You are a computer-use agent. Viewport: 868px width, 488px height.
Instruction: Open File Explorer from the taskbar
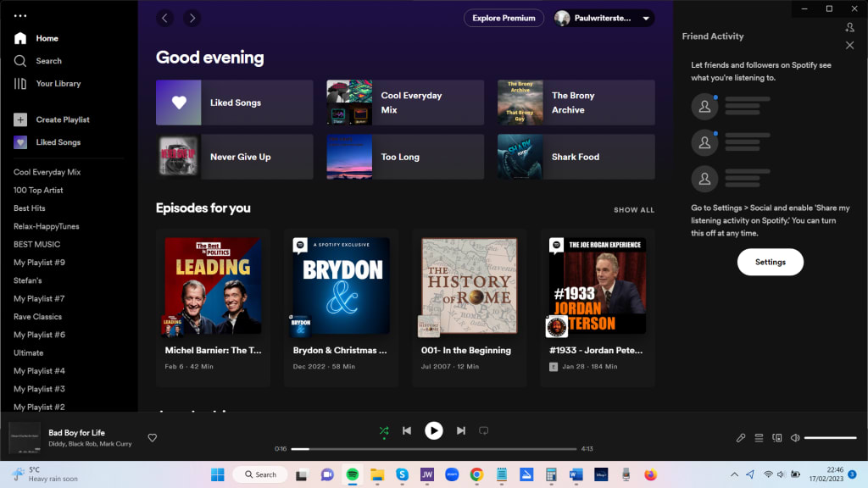[x=377, y=474]
